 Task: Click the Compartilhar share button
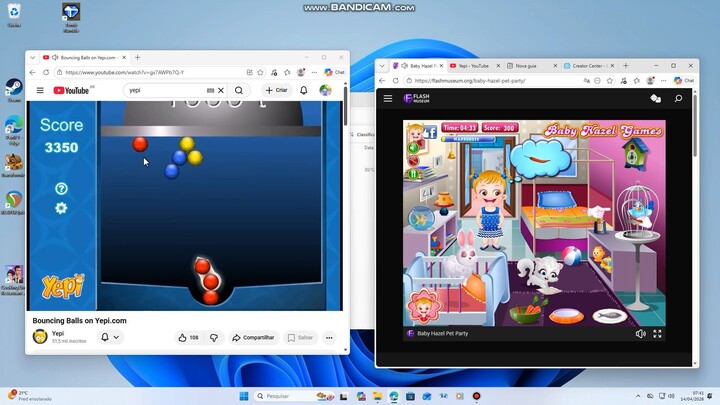click(253, 338)
